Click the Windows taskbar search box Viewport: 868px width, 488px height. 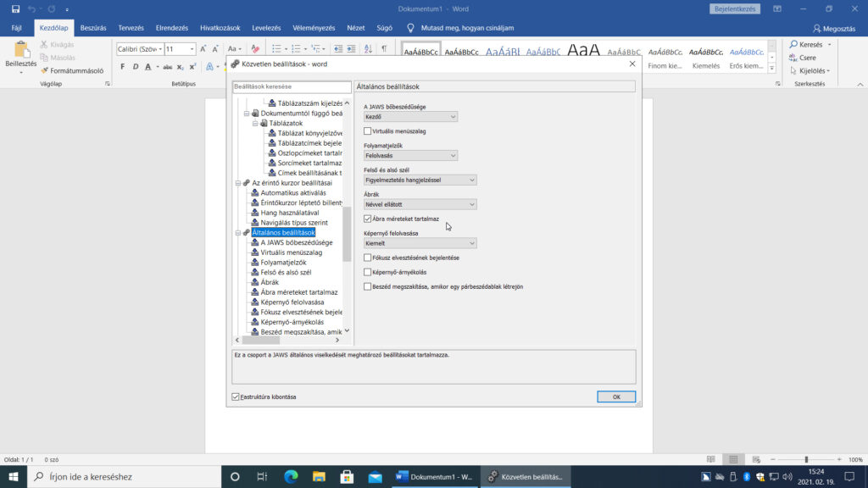point(125,476)
